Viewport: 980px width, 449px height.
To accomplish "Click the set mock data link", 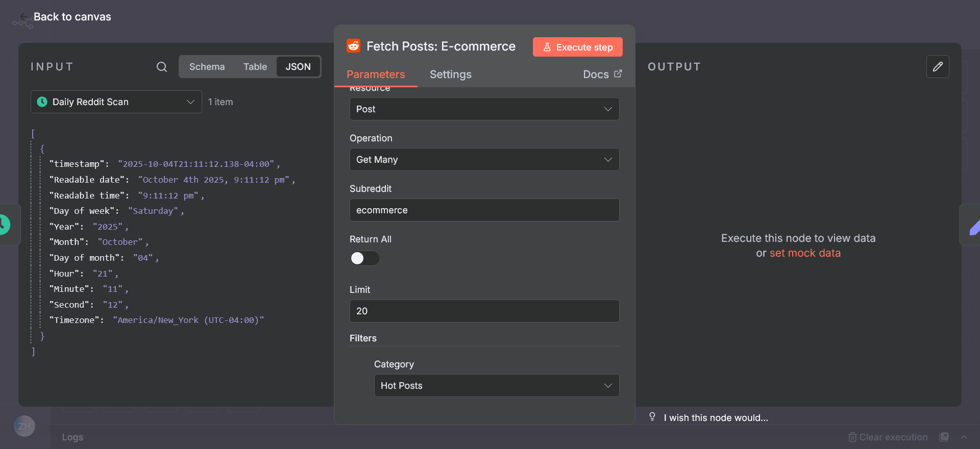I will click(805, 253).
